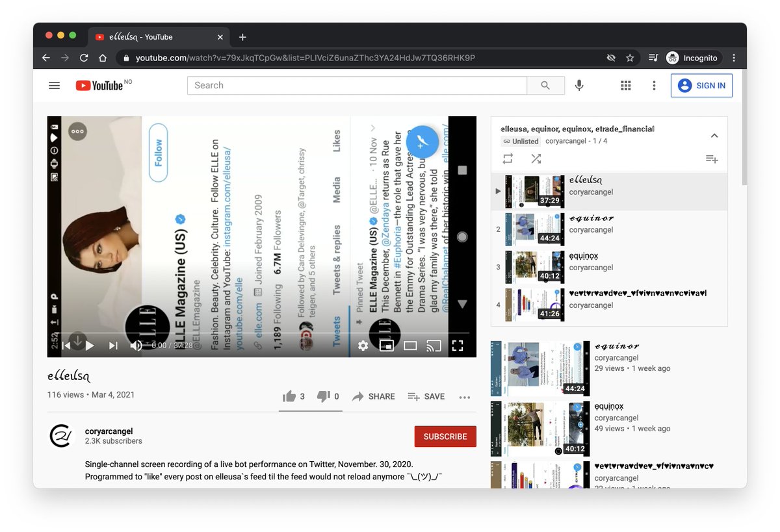The width and height of the screenshot is (780, 532).
Task: Reload the page with the refresh icon
Action: pos(84,58)
